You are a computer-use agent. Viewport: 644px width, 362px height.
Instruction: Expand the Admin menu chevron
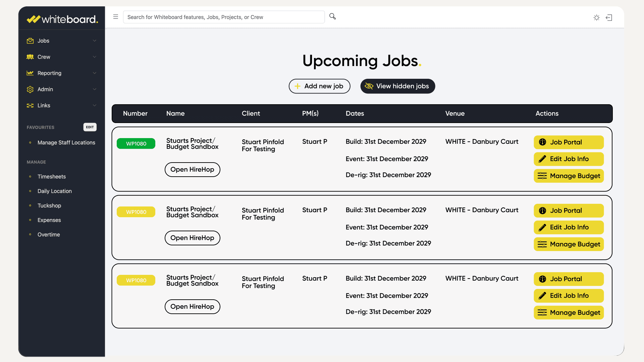point(95,89)
